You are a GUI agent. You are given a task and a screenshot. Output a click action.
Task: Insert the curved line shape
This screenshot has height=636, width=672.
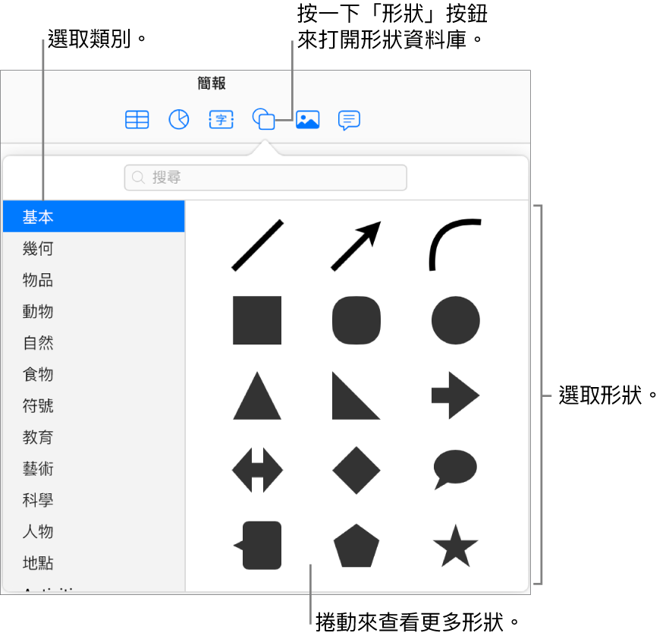pos(455,245)
